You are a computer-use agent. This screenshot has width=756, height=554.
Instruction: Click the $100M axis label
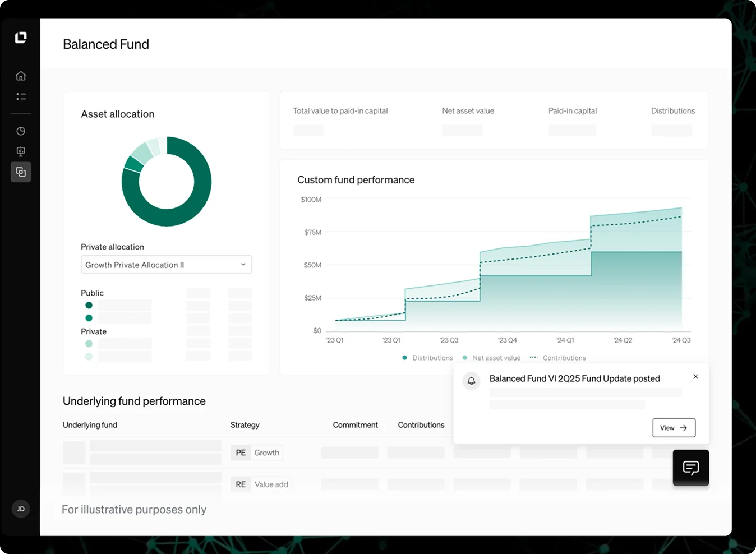click(311, 200)
